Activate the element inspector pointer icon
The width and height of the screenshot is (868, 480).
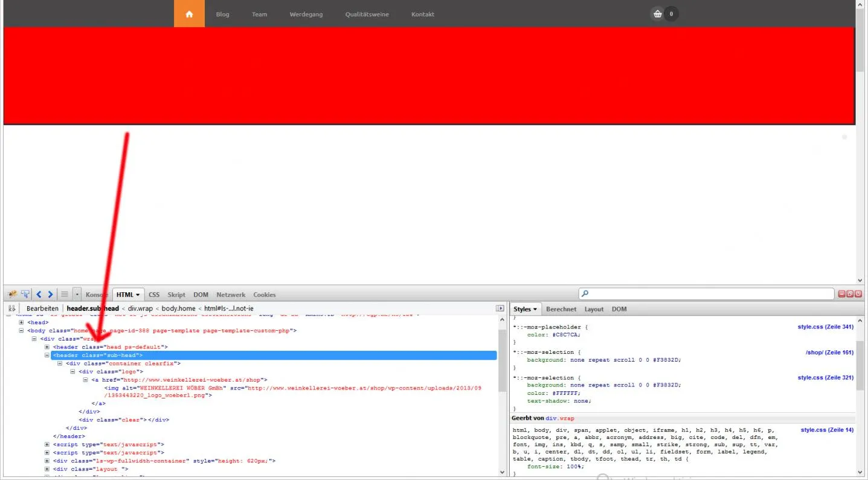click(25, 294)
